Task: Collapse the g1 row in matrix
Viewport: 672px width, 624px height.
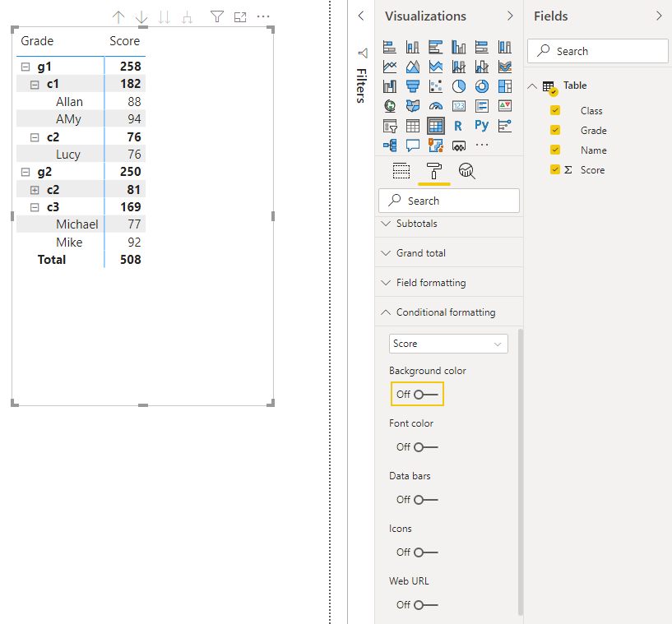Action: (x=25, y=67)
